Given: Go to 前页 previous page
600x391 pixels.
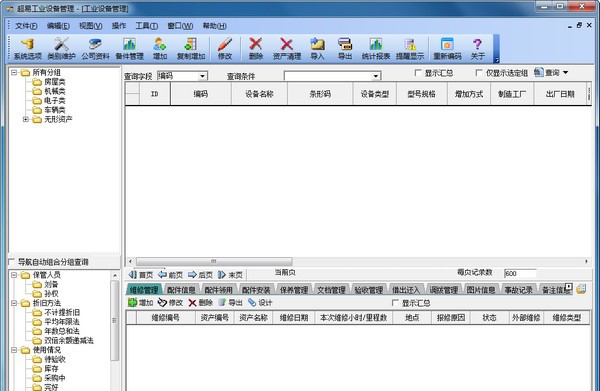Looking at the screenshot, I should [170, 275].
